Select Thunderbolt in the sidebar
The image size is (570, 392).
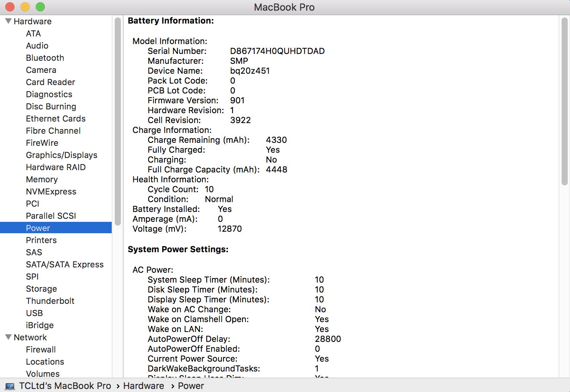point(50,301)
